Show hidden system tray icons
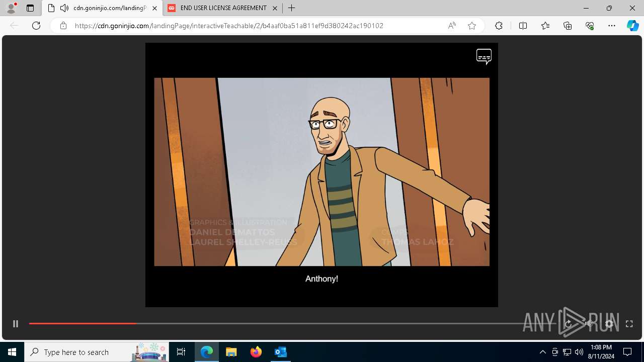The image size is (644, 362). [x=542, y=352]
